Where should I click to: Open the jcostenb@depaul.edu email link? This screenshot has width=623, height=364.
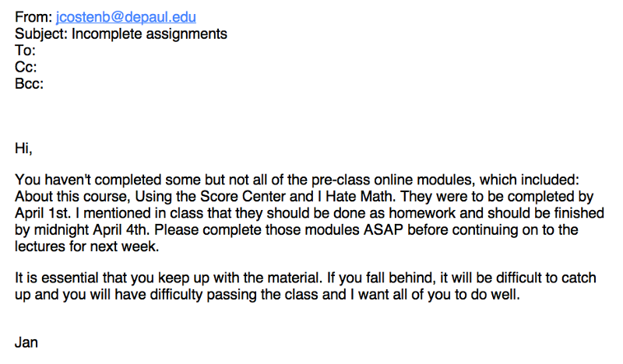point(126,16)
